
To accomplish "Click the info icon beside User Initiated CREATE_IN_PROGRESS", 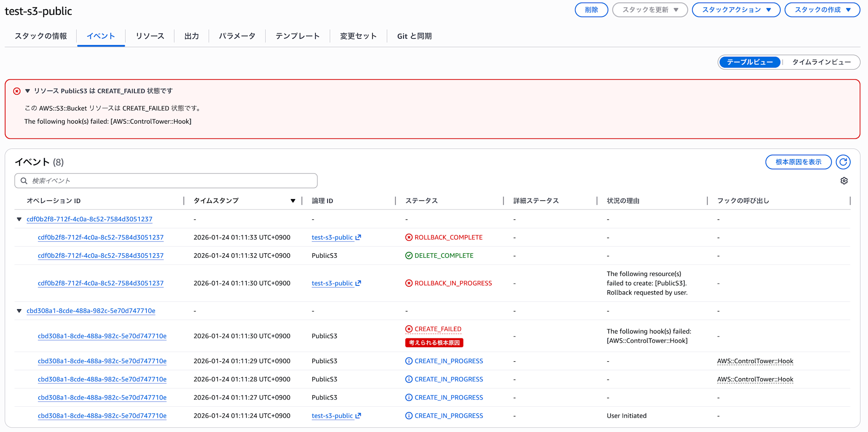I will click(x=409, y=416).
